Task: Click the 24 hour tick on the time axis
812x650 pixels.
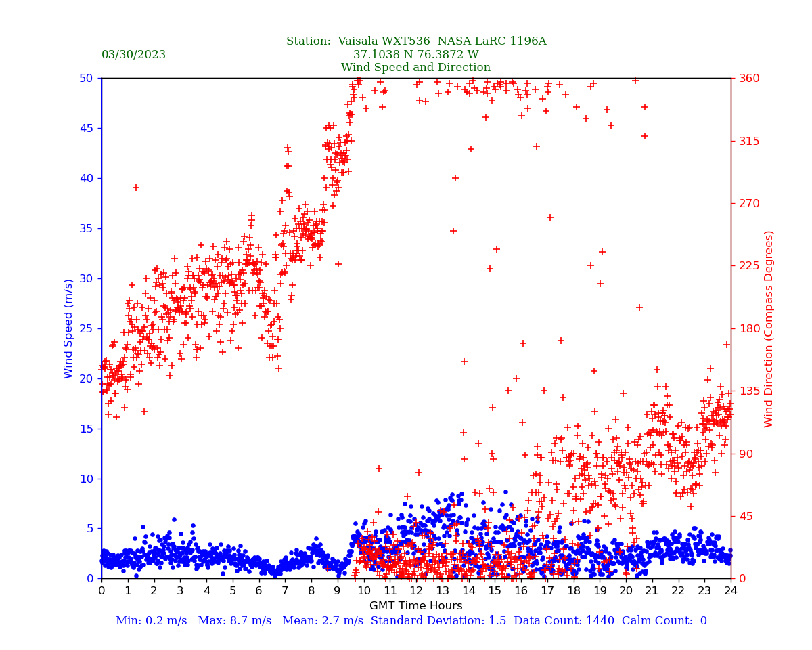Action: pos(731,591)
